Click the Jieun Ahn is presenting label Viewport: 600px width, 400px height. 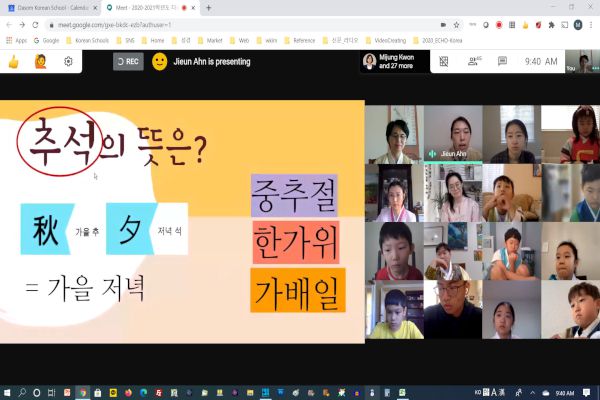pyautogui.click(x=215, y=62)
